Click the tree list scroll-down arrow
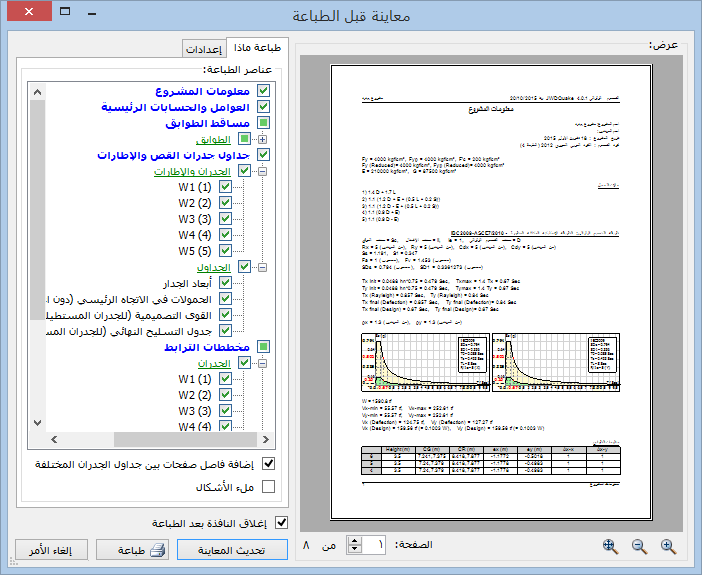 pos(39,421)
